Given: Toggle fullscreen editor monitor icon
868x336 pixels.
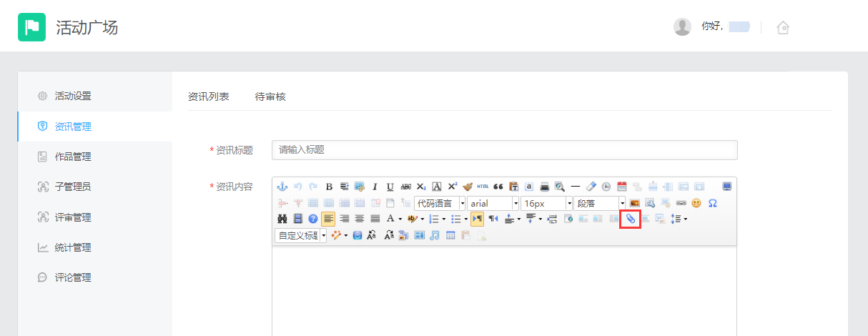Looking at the screenshot, I should (727, 187).
